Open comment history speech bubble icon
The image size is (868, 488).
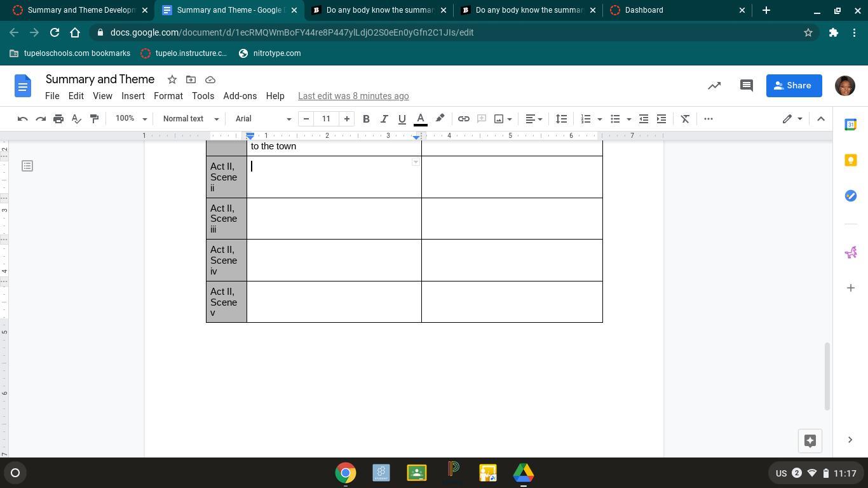coord(747,86)
